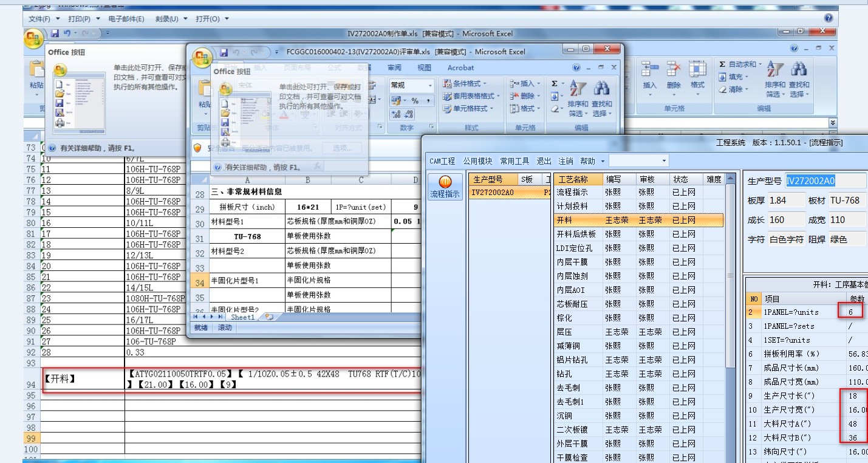
Task: Open the combo box next to 帮助 in 工程系统
Action: point(638,161)
